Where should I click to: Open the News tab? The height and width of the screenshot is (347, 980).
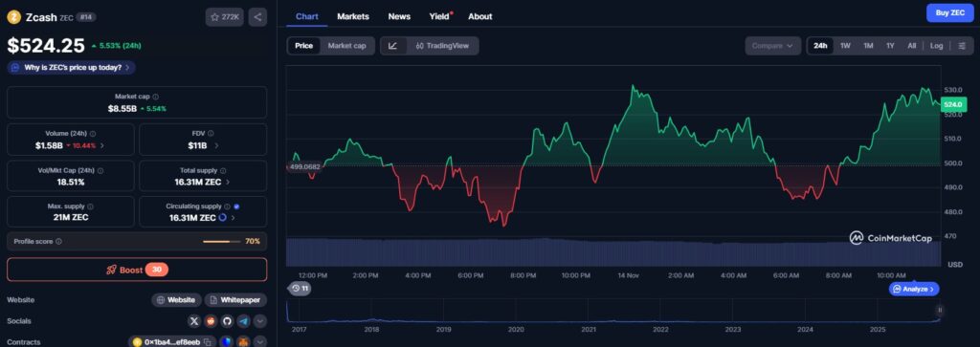[x=399, y=16]
